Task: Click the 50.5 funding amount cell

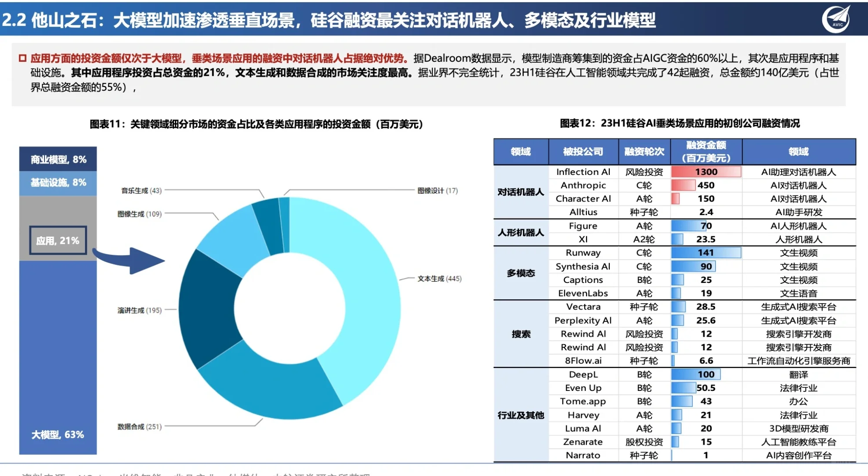Action: 706,388
